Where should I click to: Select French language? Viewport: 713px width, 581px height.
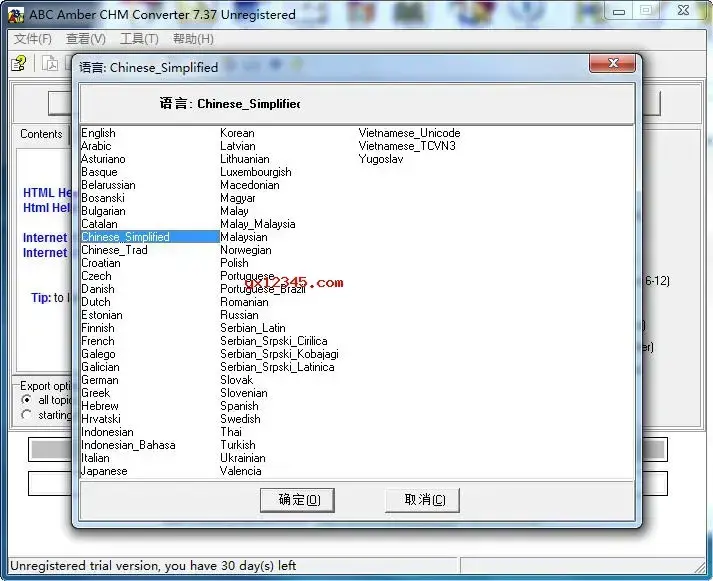[x=98, y=341]
